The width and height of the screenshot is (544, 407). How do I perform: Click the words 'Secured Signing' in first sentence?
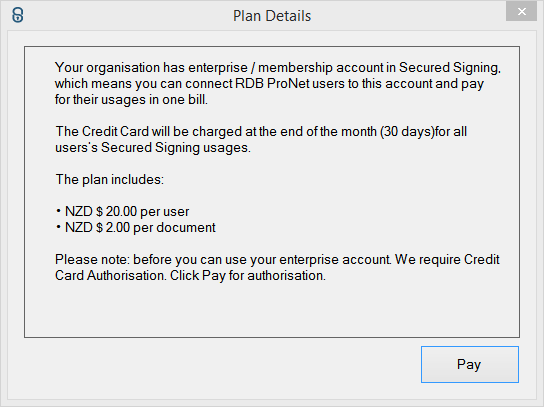(x=450, y=67)
